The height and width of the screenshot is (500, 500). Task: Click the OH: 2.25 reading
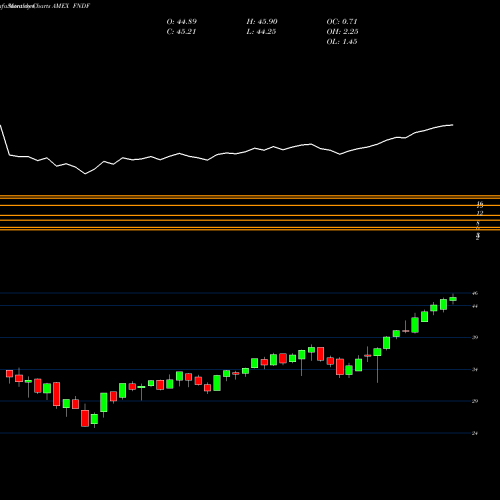[342, 32]
